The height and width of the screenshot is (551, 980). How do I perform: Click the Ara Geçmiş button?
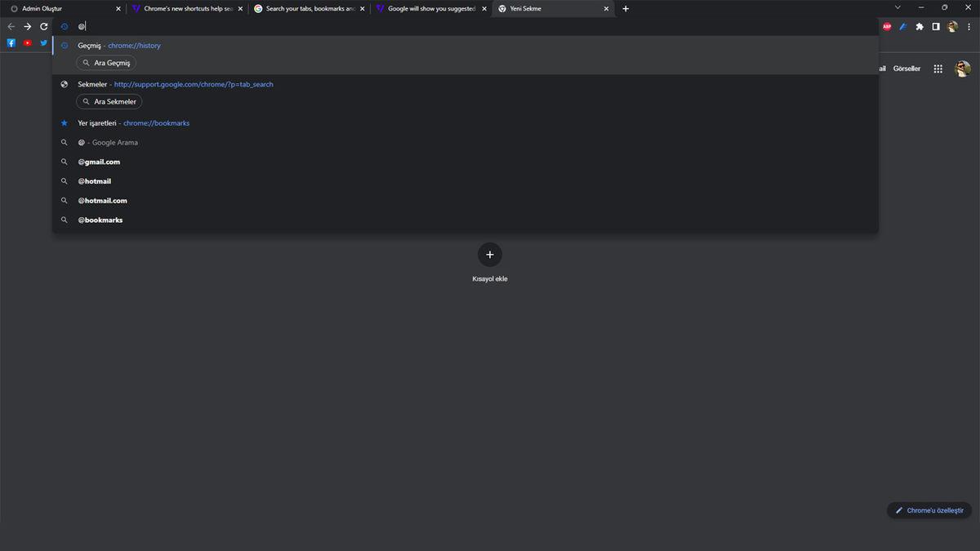[x=106, y=63]
